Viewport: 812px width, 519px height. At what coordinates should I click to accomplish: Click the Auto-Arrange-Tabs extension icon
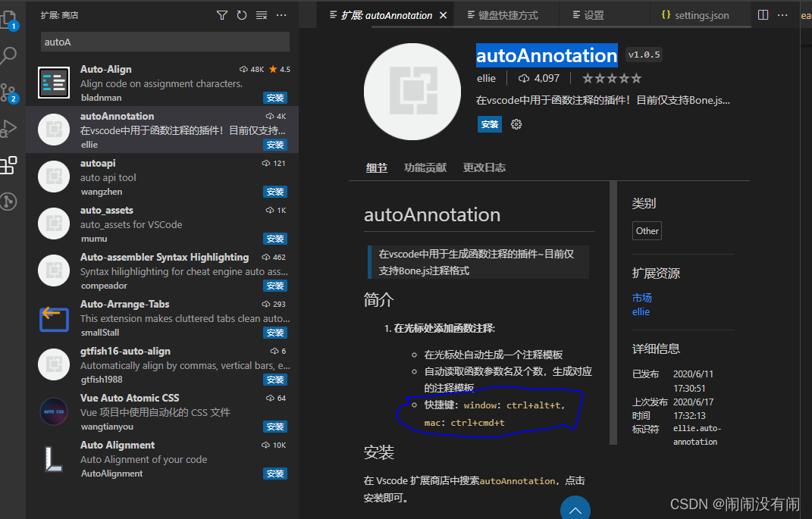[54, 319]
